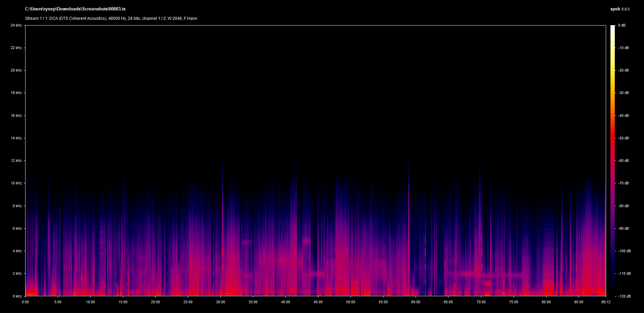This screenshot has height=313, width=644.
Task: Click the 89:12 end time label
Action: pos(606,302)
